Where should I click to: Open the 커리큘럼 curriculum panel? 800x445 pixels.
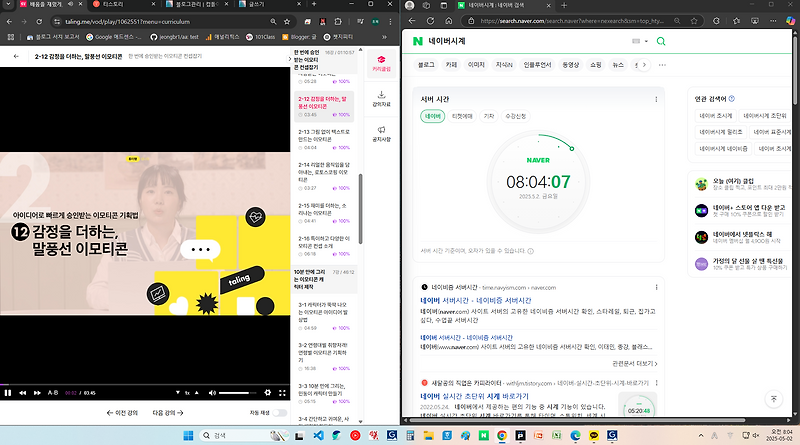pyautogui.click(x=381, y=64)
